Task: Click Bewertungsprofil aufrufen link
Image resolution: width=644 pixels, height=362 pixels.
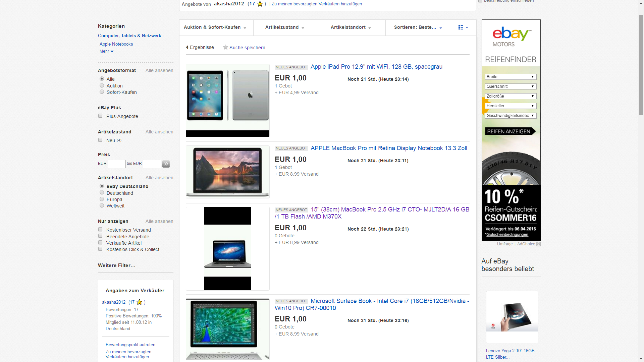Action: tap(130, 345)
